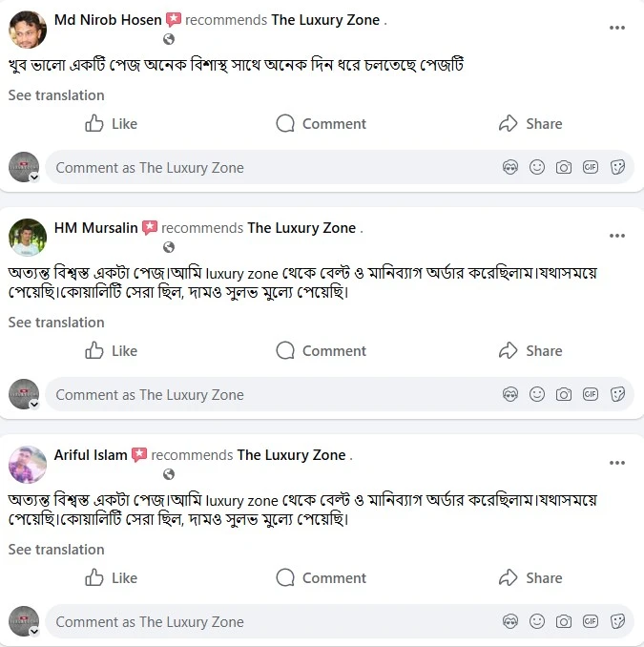Click the GIF icon in Ariful Islam's comment box
The height and width of the screenshot is (647, 644).
point(591,621)
